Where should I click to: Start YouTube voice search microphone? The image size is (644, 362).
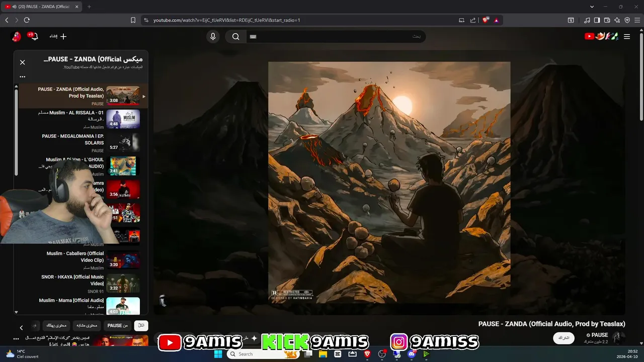coord(213,36)
